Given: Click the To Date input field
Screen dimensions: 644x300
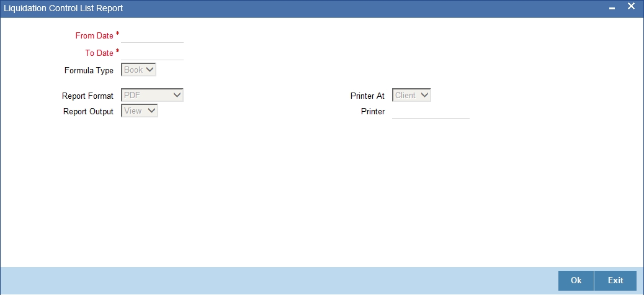Looking at the screenshot, I should point(153,53).
